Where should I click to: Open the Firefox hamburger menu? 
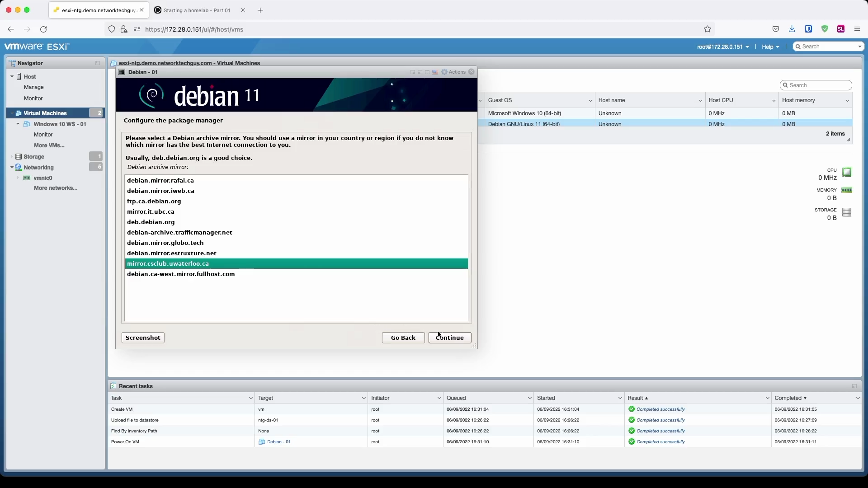point(857,29)
